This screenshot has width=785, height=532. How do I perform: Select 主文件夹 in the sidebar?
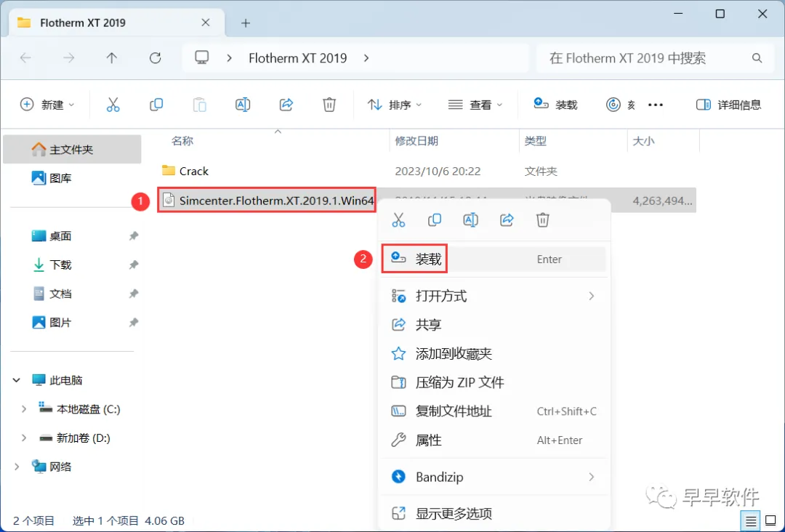pyautogui.click(x=72, y=149)
